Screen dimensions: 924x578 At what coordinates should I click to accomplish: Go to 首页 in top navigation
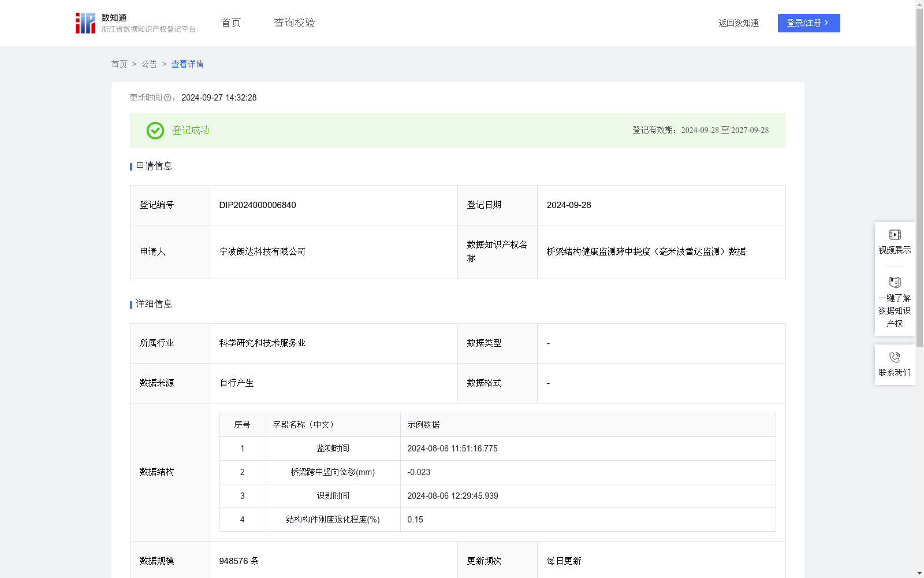(231, 23)
